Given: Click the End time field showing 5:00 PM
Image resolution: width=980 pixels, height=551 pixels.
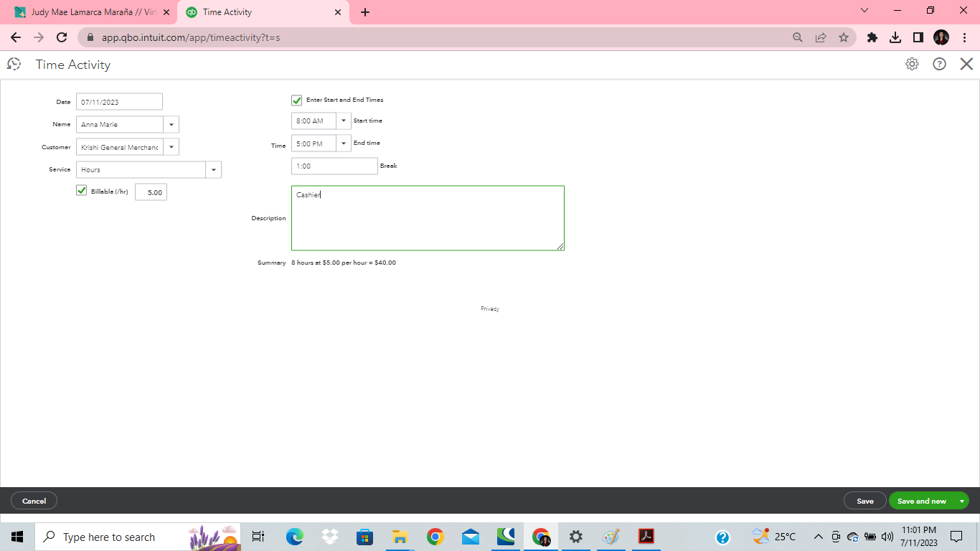Looking at the screenshot, I should click(314, 143).
